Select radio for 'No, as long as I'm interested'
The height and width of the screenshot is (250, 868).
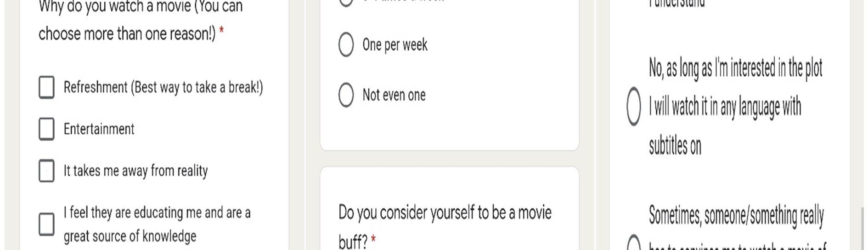click(x=633, y=106)
